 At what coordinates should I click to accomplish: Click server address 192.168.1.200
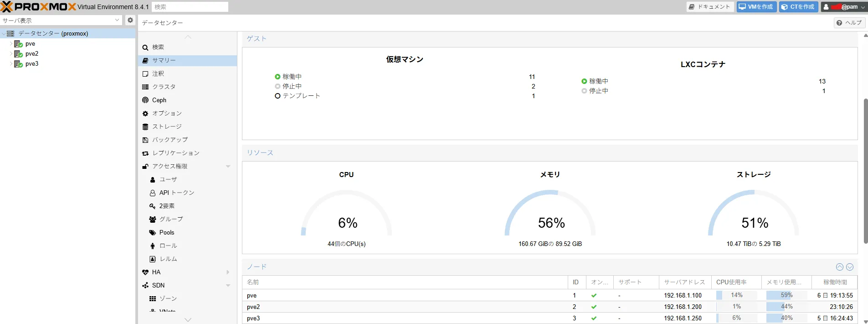[x=683, y=307]
